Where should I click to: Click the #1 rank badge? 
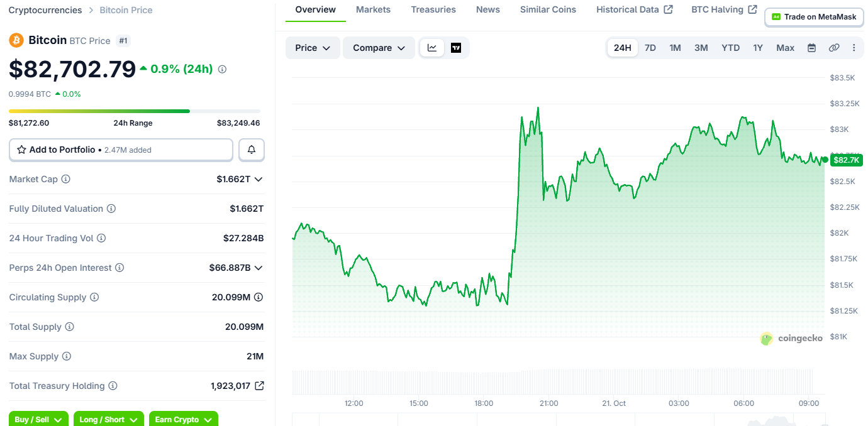[123, 41]
